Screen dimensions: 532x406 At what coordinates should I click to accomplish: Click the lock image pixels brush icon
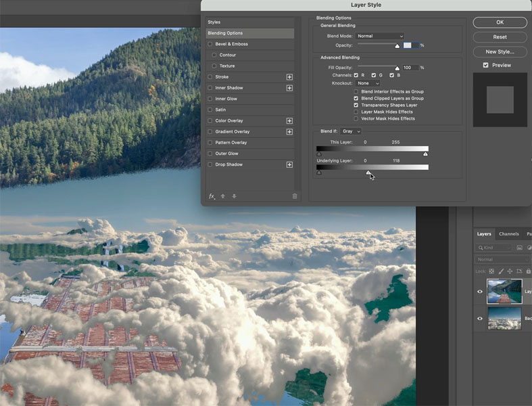tap(501, 271)
